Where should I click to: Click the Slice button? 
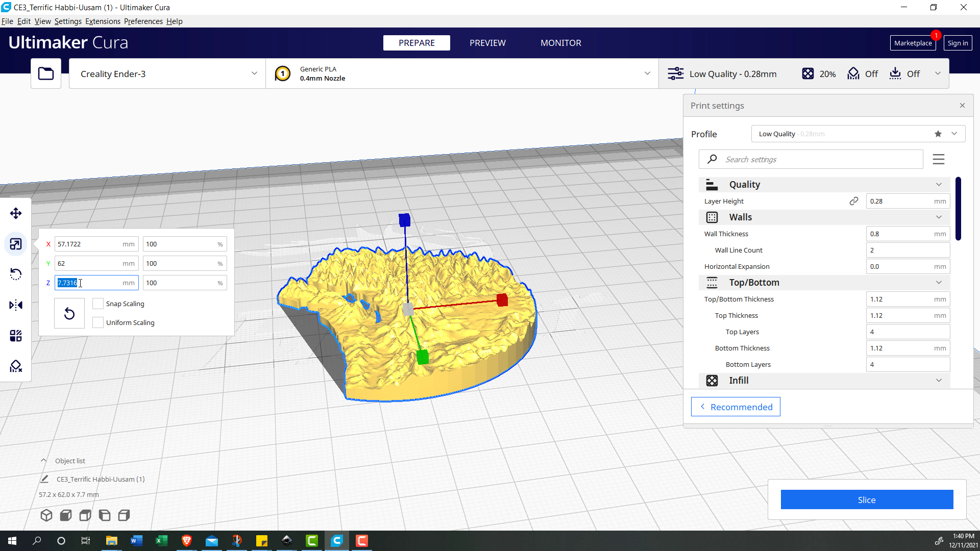point(866,499)
